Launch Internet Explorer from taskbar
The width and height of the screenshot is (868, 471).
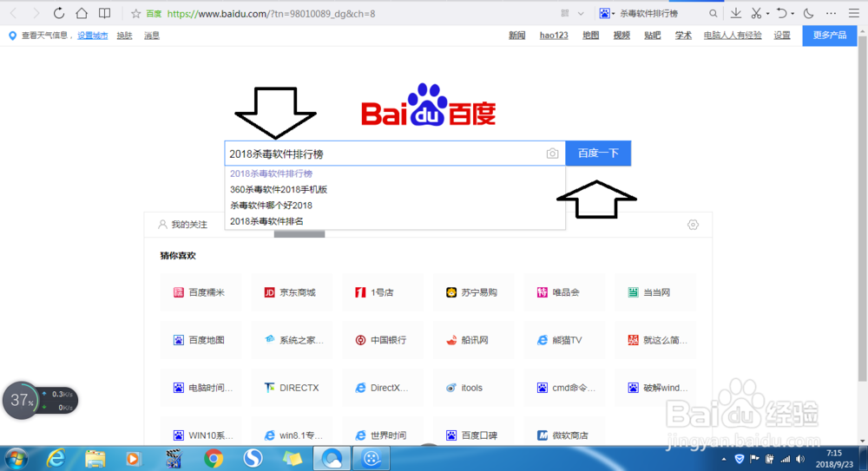(x=56, y=459)
